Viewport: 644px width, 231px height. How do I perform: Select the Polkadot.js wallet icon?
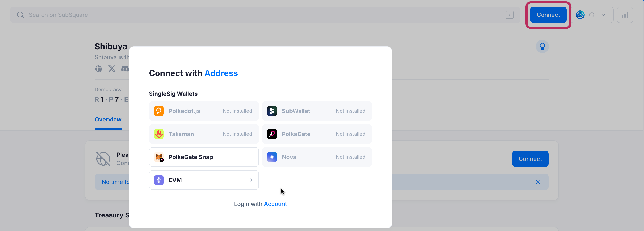pyautogui.click(x=158, y=111)
